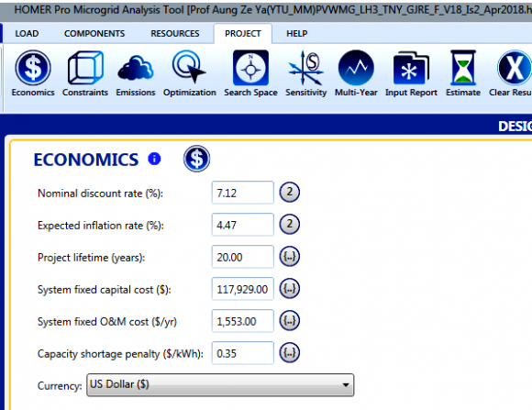This screenshot has width=532, height=410.
Task: Click the Nominal discount rate field
Action: point(242,193)
